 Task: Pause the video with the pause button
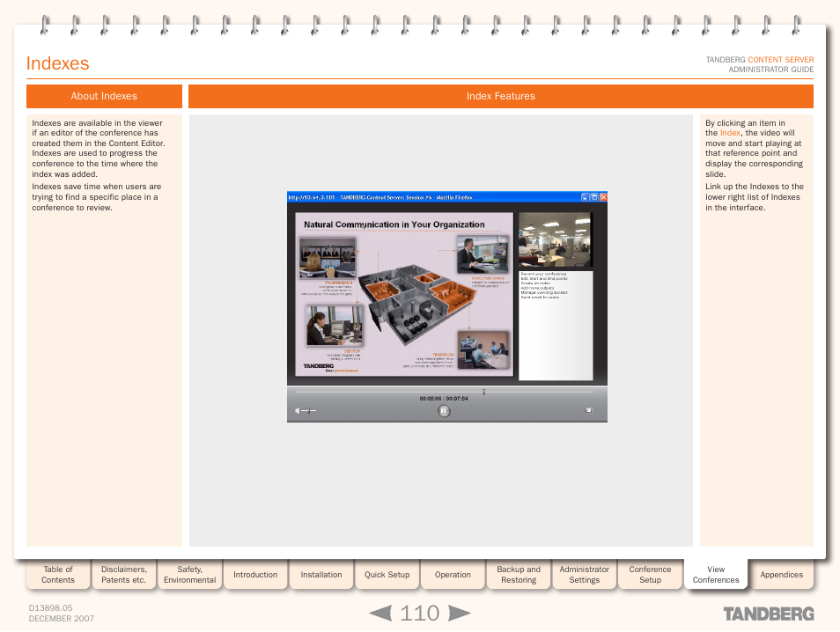(x=444, y=411)
